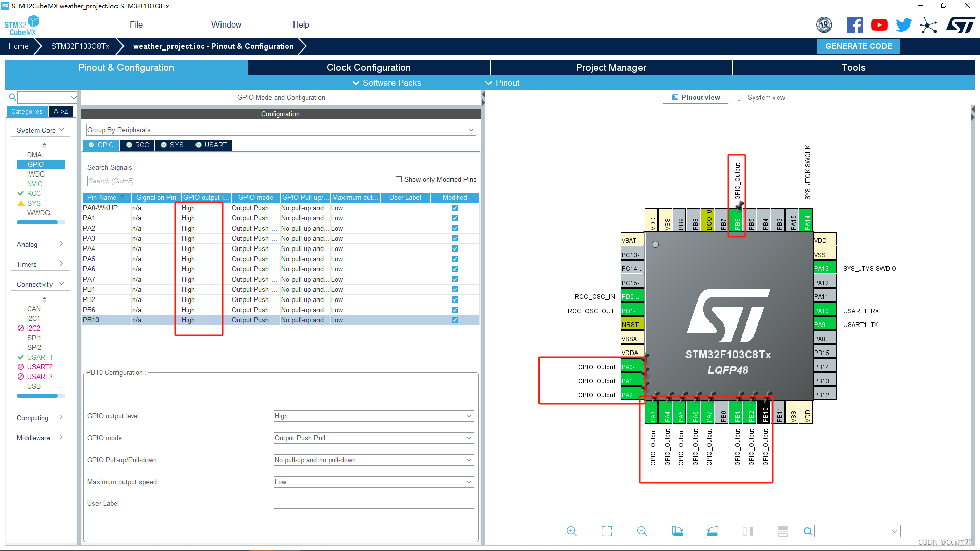The width and height of the screenshot is (980, 551).
Task: Go to the Home breadcrumb
Action: (x=18, y=46)
